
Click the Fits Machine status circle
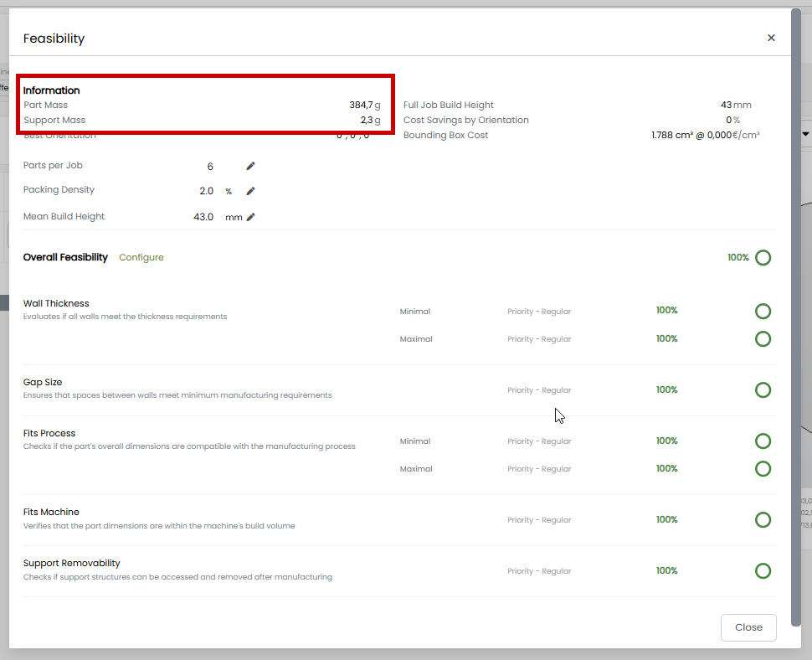point(763,520)
